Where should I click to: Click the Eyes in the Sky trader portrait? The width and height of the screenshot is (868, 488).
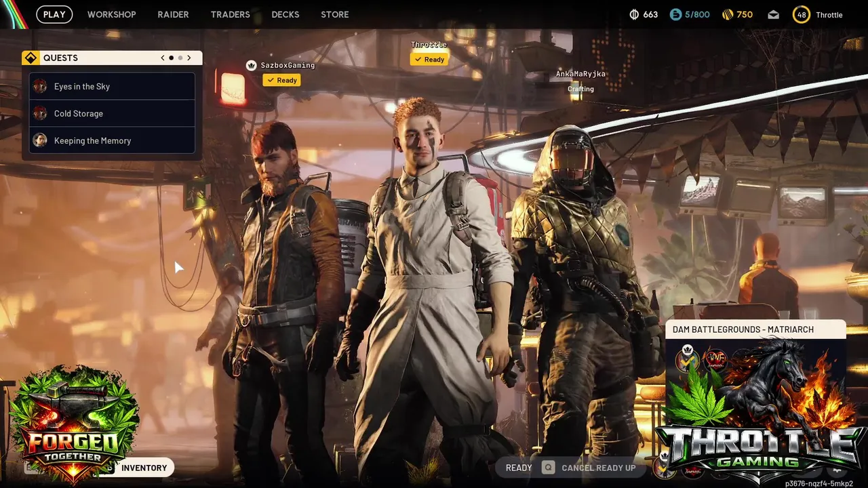pos(40,86)
